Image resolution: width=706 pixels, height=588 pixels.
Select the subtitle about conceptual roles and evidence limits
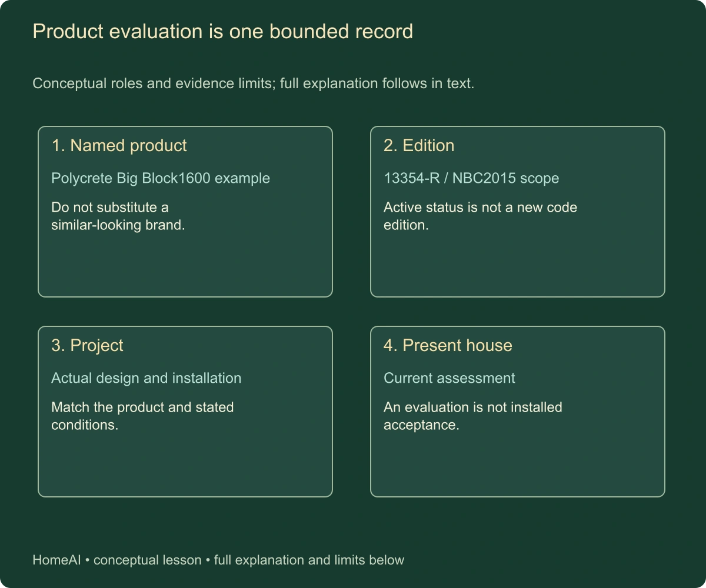click(253, 83)
